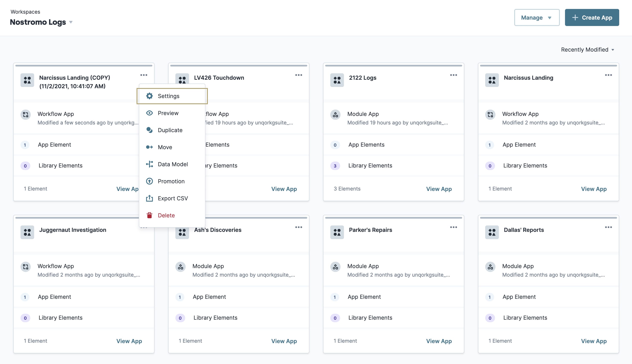Click the Create App button
The width and height of the screenshot is (632, 364).
(592, 17)
